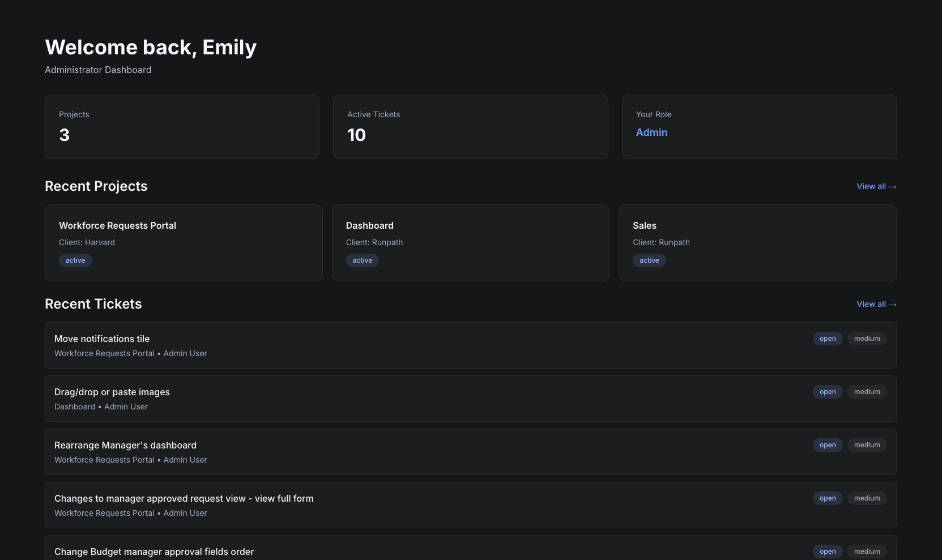The height and width of the screenshot is (560, 942).
Task: Open the Workforce Requests Portal project card
Action: pos(184,243)
